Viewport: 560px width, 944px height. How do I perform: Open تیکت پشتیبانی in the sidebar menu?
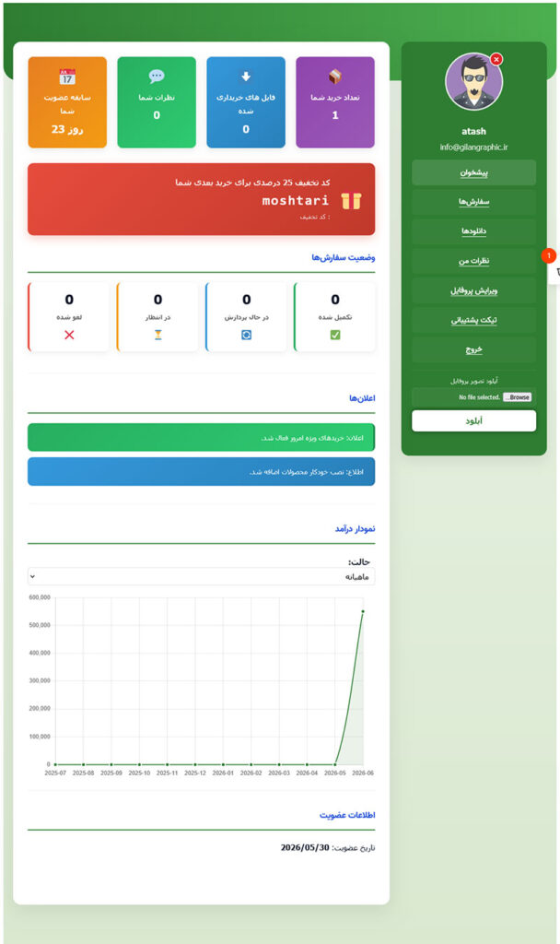[474, 320]
